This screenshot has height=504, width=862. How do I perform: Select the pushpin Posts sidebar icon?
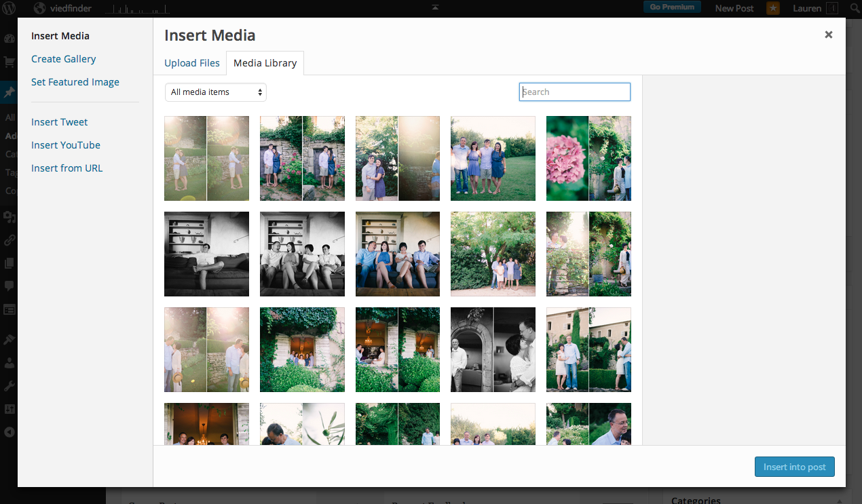coord(9,92)
